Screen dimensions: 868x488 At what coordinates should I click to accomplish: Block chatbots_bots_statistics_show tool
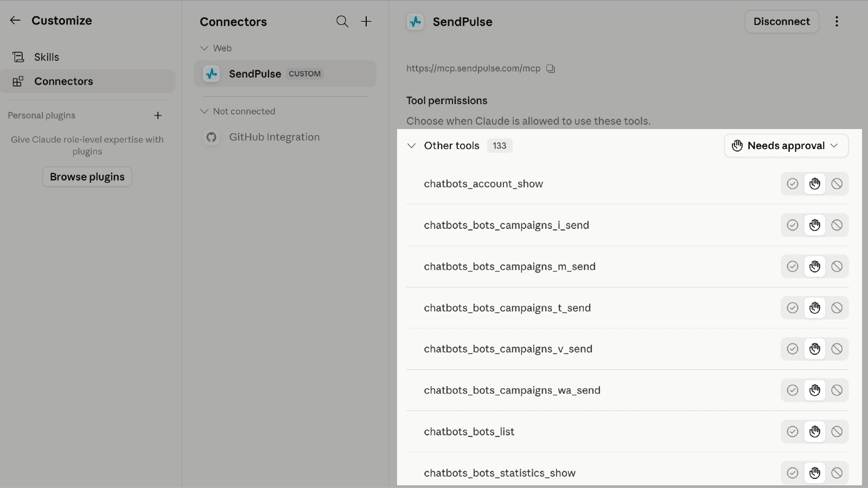coord(837,473)
